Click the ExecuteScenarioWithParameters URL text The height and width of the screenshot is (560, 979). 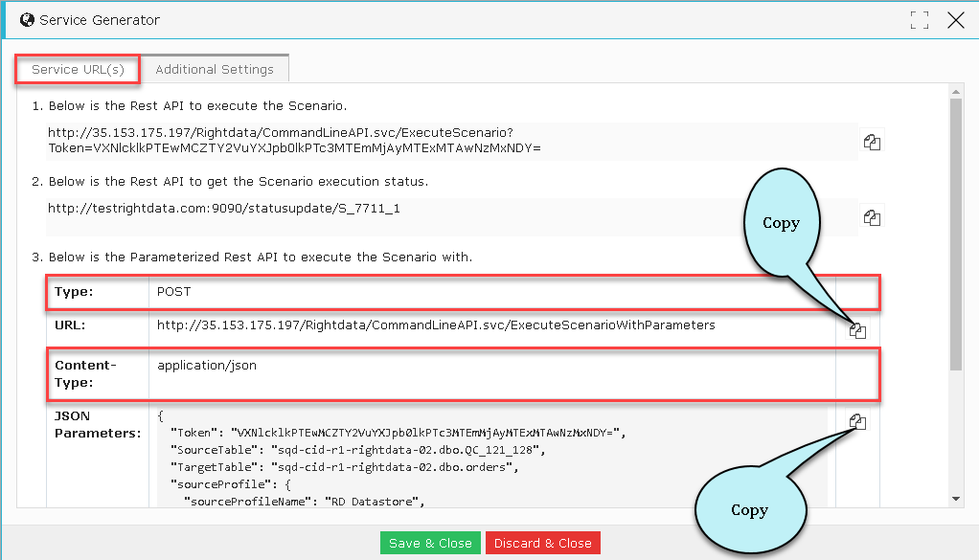[x=436, y=325]
